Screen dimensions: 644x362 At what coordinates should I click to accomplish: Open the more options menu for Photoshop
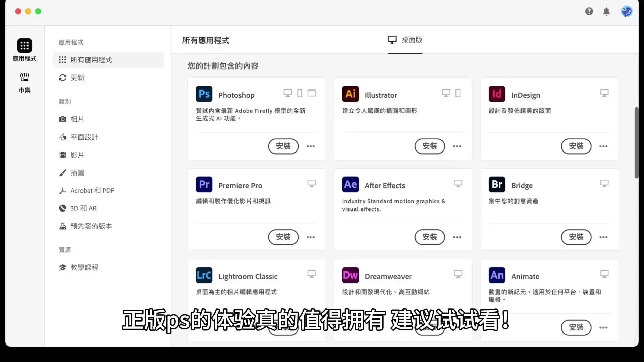coord(310,146)
